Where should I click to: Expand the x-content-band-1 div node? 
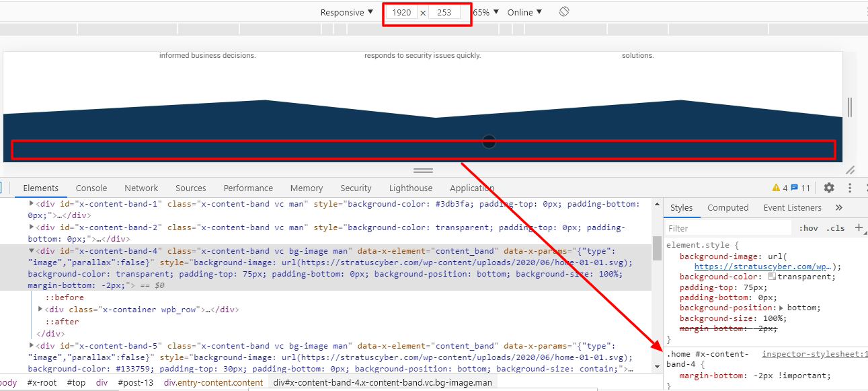tap(31, 203)
